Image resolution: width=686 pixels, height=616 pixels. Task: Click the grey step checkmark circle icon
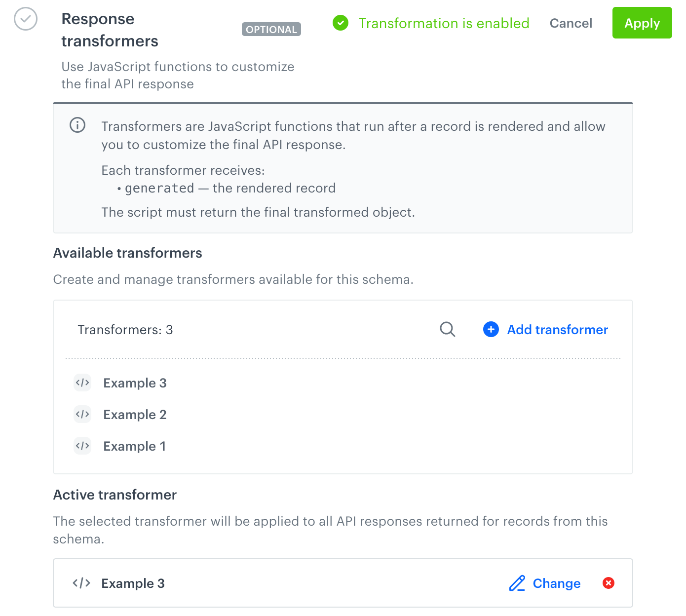[26, 19]
